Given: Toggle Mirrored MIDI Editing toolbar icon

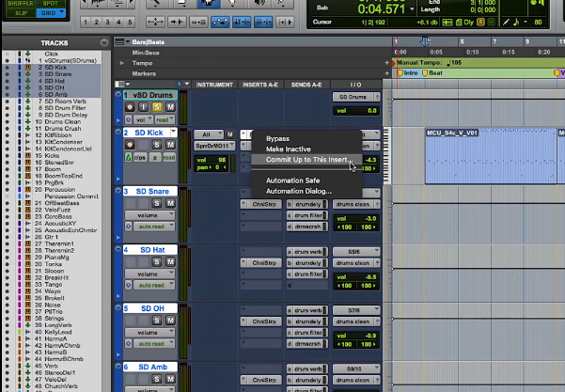Looking at the screenshot, I should [198, 22].
